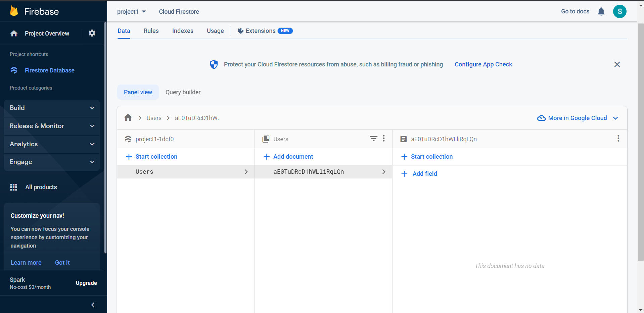Select the Panel view toggle
This screenshot has height=313, width=644.
(x=138, y=92)
